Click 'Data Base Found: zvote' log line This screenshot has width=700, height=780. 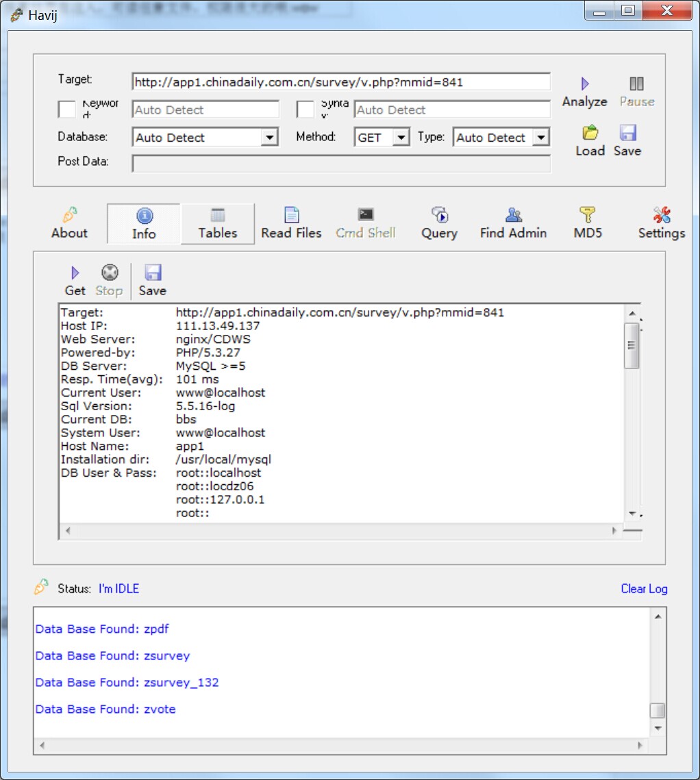(105, 709)
